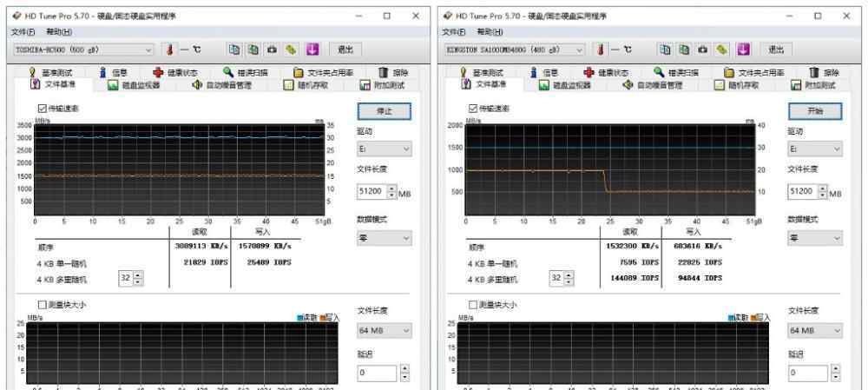
Task: Click 延迟 value field in Kingston window
Action: click(x=807, y=373)
